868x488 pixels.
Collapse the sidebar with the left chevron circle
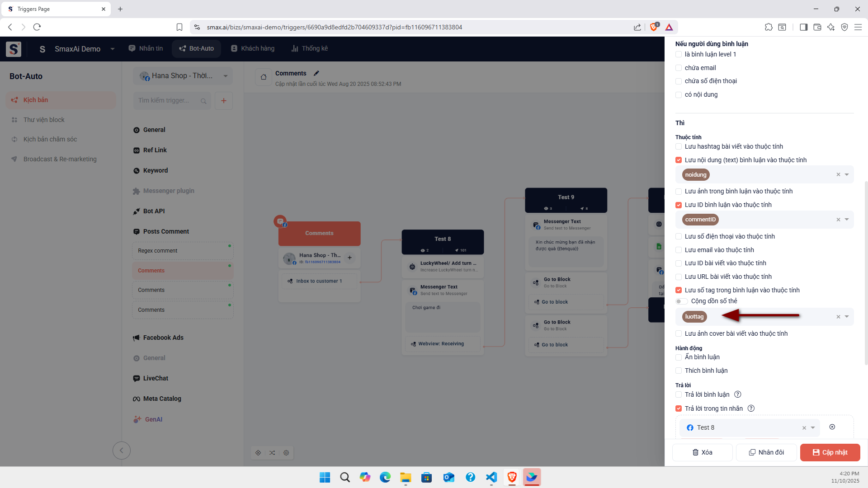[121, 450]
